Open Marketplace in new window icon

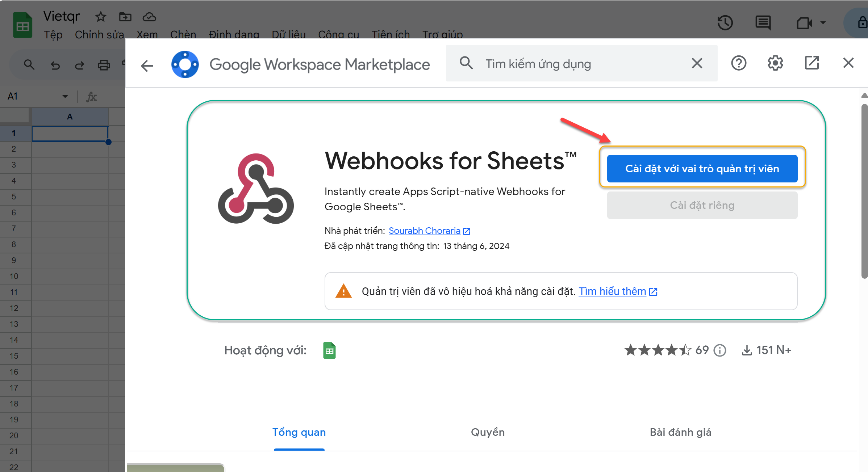point(811,63)
